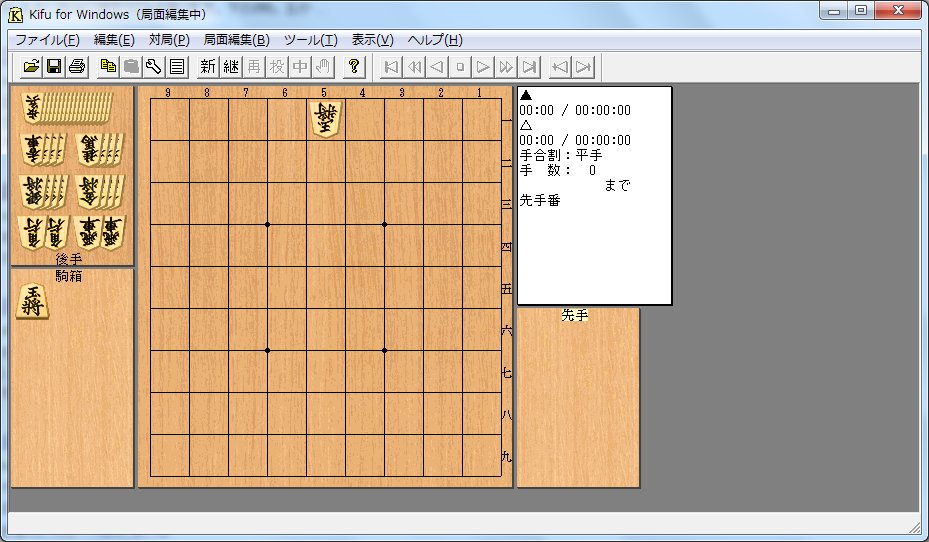Click the document list icon in toolbar
The width and height of the screenshot is (929, 542).
[x=176, y=67]
